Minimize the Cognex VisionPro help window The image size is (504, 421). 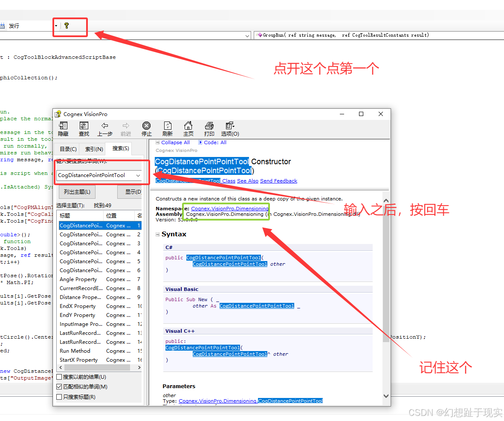(x=342, y=114)
